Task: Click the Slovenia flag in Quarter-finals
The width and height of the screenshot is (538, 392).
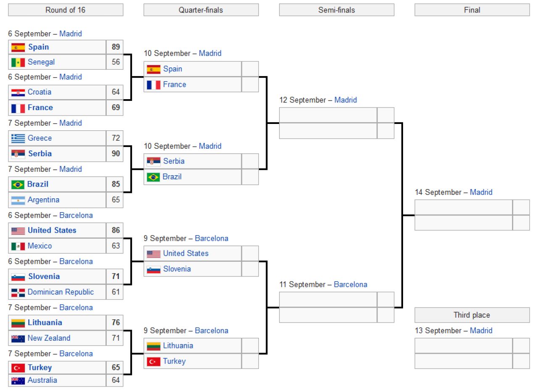Action: (153, 269)
